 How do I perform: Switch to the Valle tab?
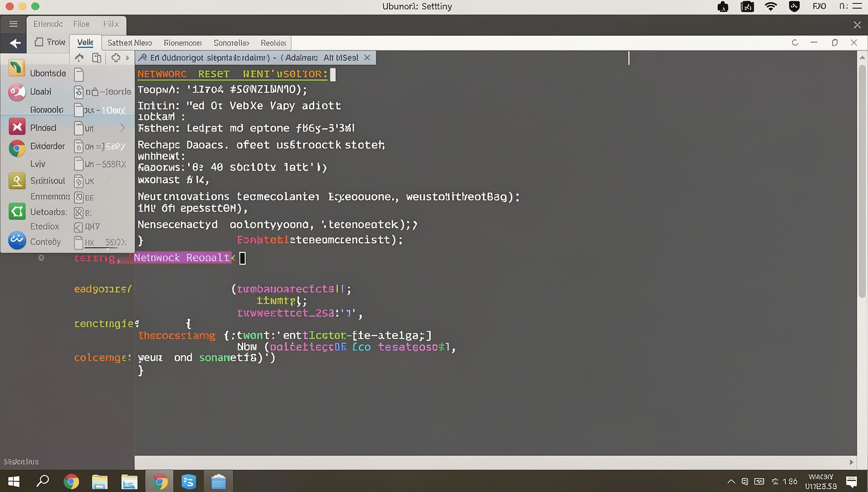pyautogui.click(x=85, y=42)
